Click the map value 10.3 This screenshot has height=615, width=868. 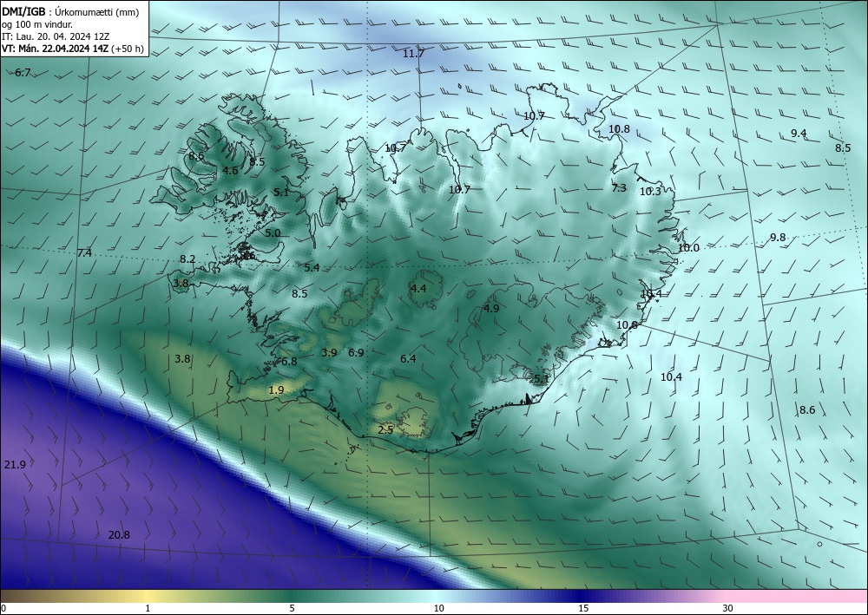(x=650, y=192)
